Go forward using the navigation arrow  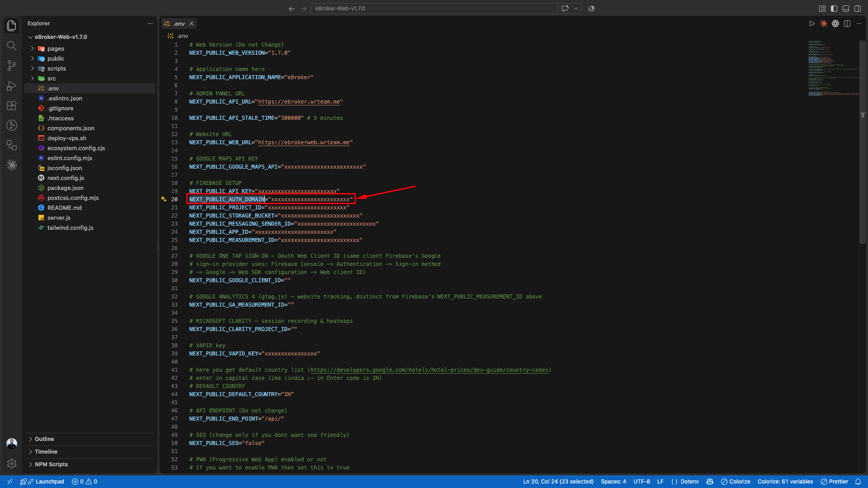[304, 9]
